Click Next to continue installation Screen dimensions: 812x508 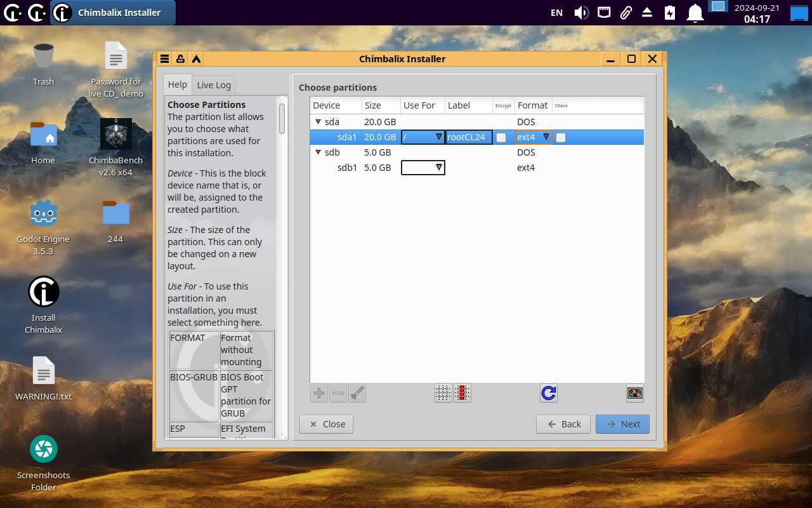(x=622, y=424)
